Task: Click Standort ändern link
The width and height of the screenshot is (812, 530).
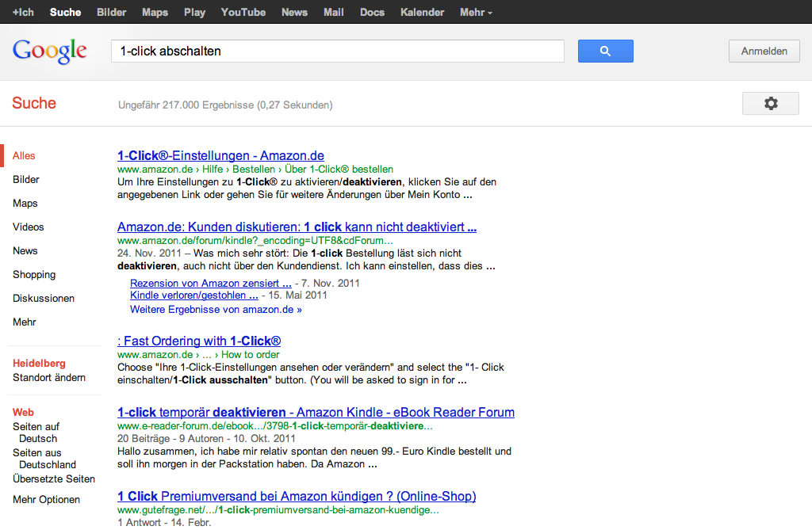Action: 49,377
